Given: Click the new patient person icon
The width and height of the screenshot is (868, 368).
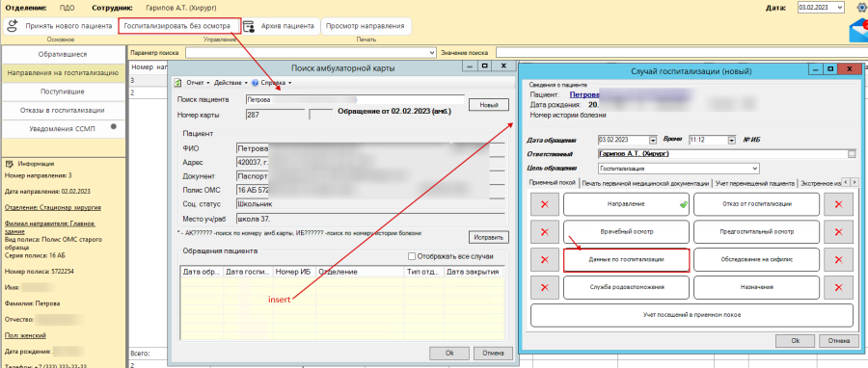Looking at the screenshot, I should [x=14, y=26].
